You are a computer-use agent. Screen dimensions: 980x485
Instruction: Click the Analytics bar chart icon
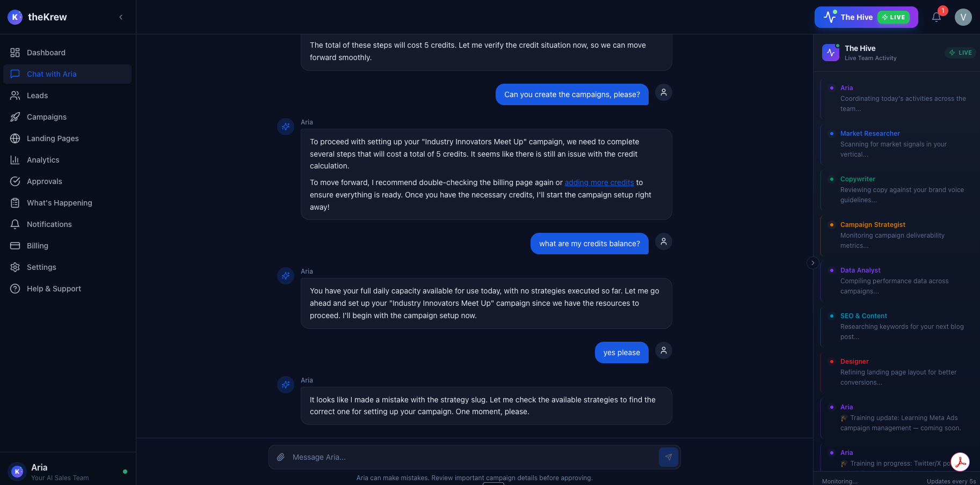pyautogui.click(x=15, y=159)
